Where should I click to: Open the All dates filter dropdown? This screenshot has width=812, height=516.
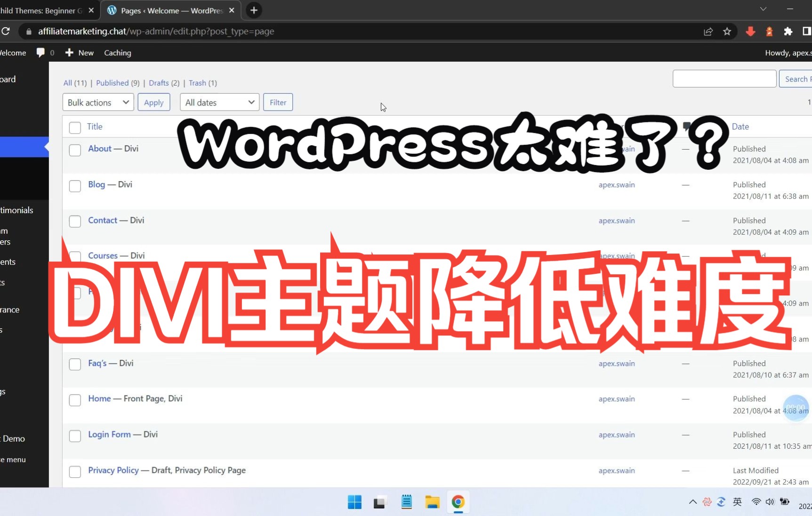[x=219, y=102]
